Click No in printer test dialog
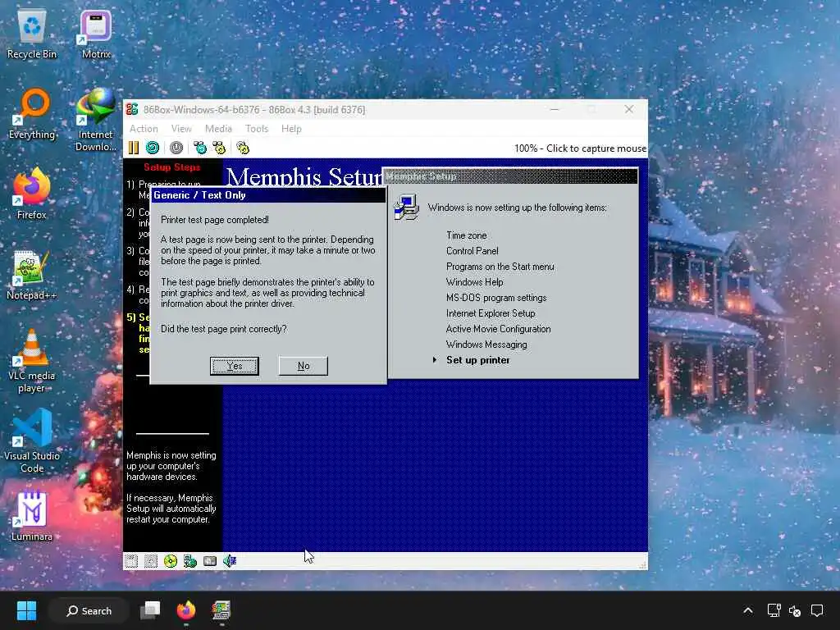Screen dimensions: 840x630 pos(304,366)
